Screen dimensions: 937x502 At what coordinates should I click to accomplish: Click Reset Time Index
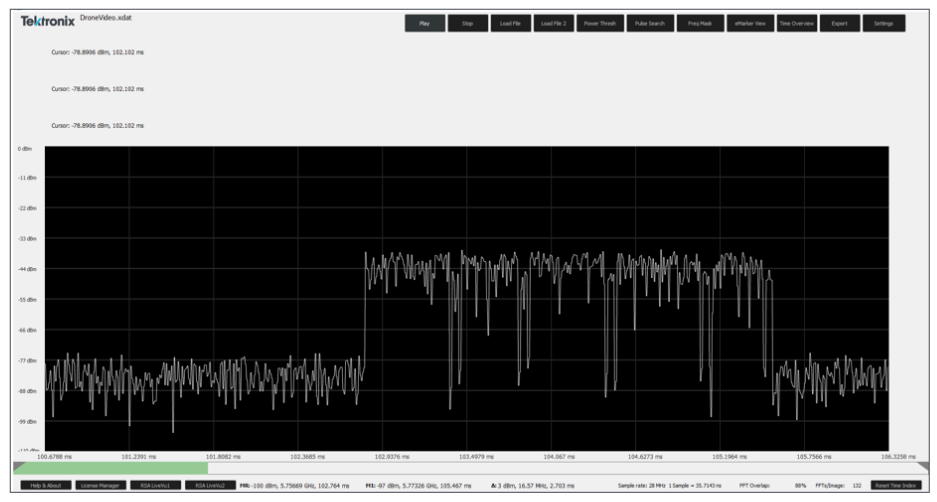pos(896,485)
